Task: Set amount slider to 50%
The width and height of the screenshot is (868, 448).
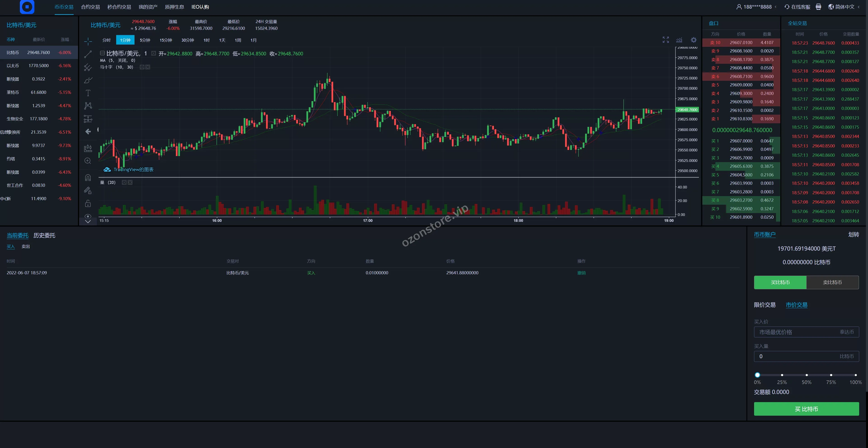Action: [x=806, y=375]
